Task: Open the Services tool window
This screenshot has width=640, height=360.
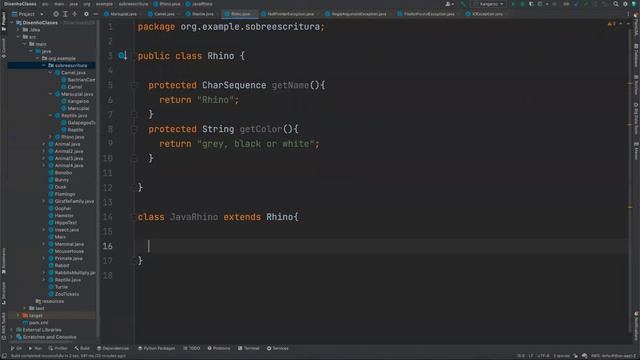Action: [x=278, y=348]
